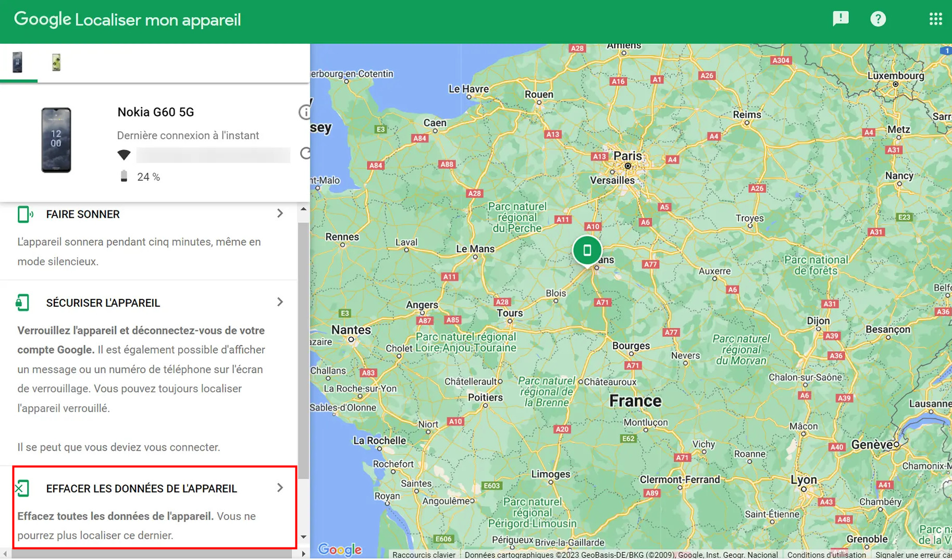Click the horizontal scrollbar left arrow
The image size is (952, 560).
(5, 554)
